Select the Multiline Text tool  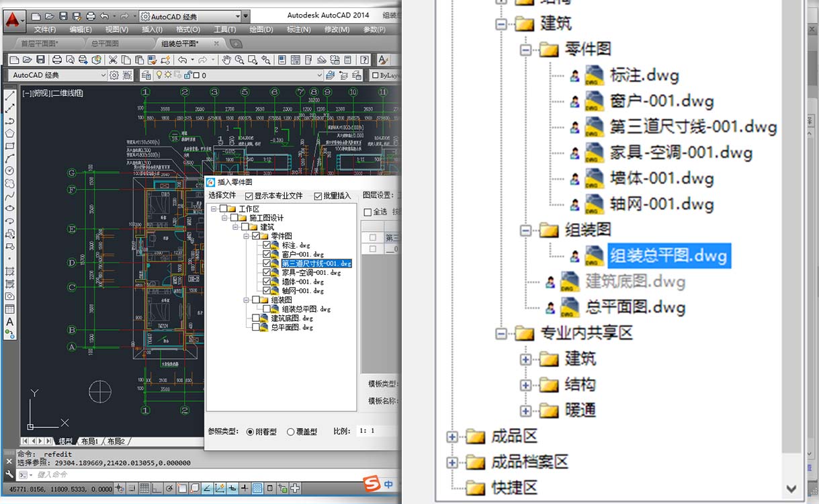(10, 321)
